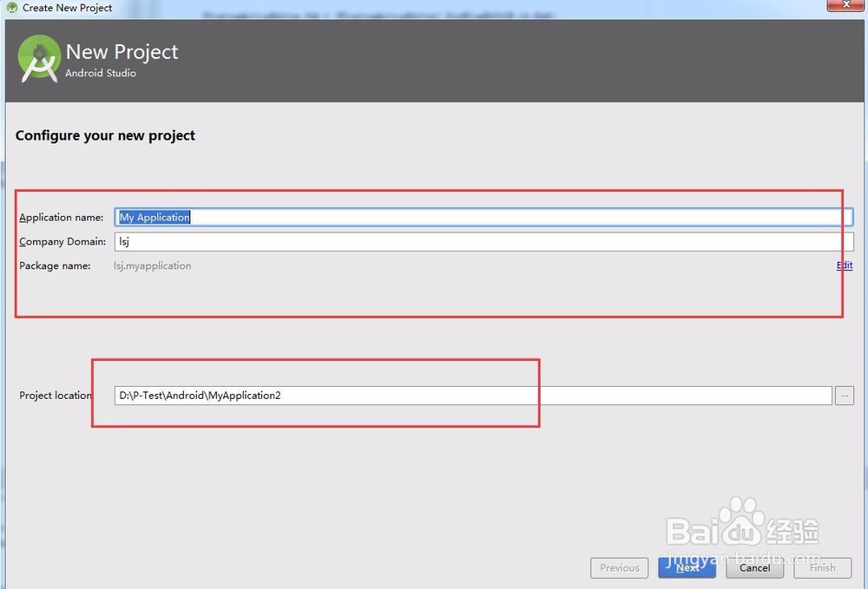Click the Package name label
The image size is (868, 589).
55,266
